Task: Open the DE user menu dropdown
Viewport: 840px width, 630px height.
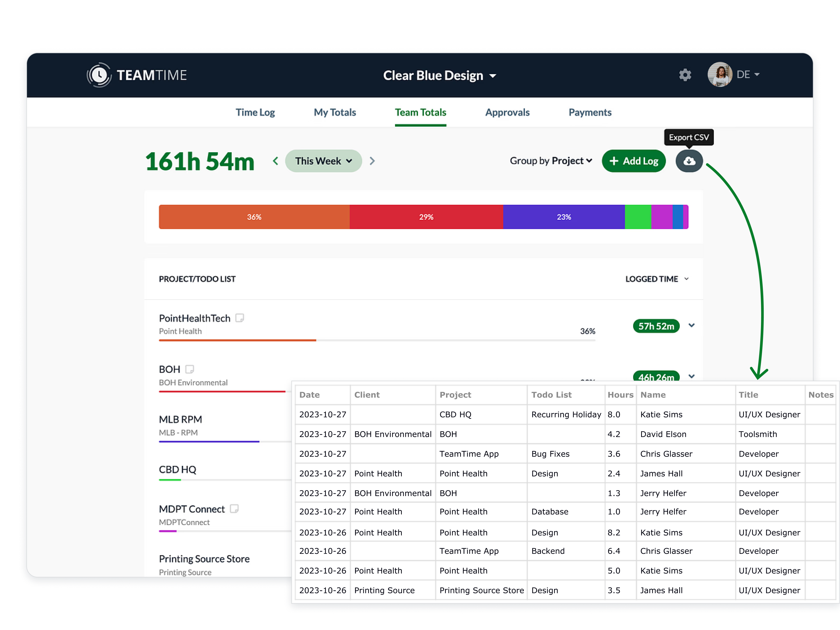Action: pyautogui.click(x=748, y=75)
